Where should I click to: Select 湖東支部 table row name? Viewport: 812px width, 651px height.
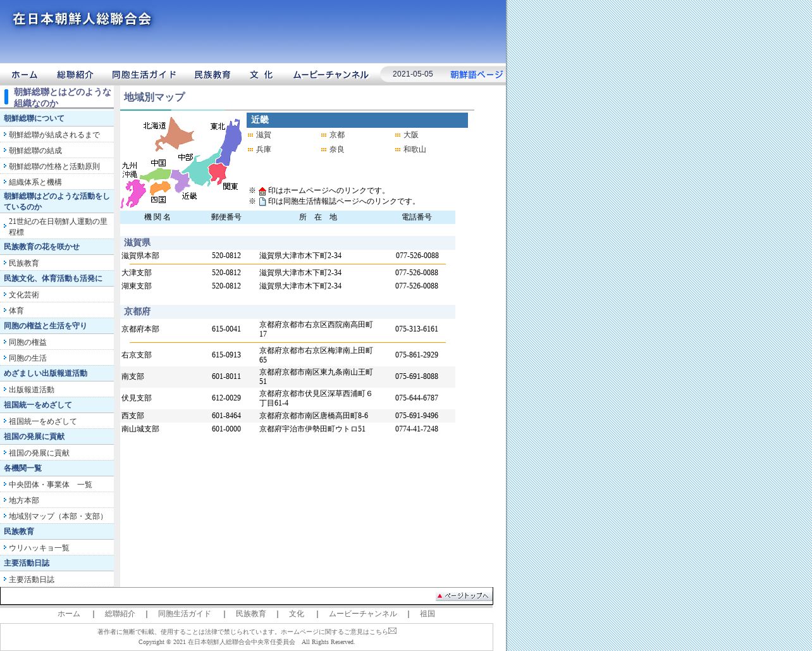pos(137,286)
